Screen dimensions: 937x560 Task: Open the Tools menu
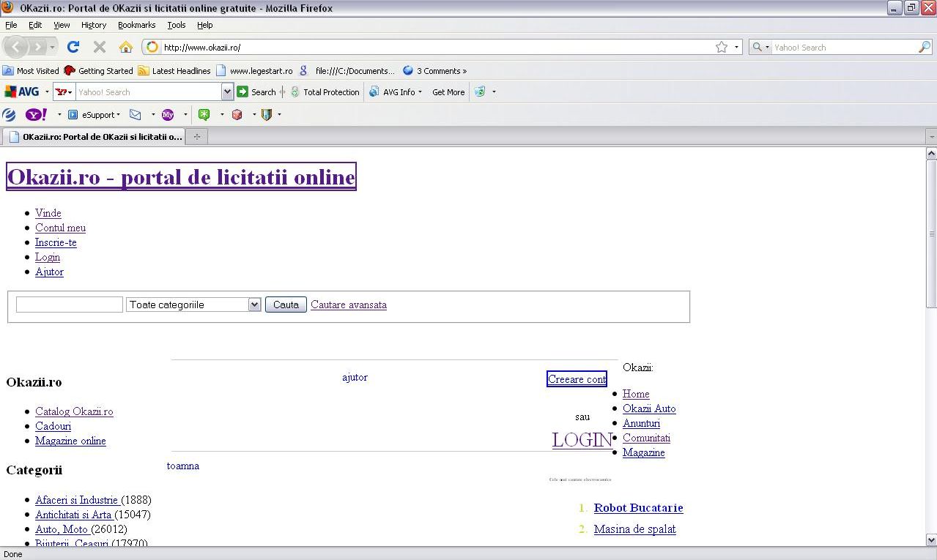(176, 25)
